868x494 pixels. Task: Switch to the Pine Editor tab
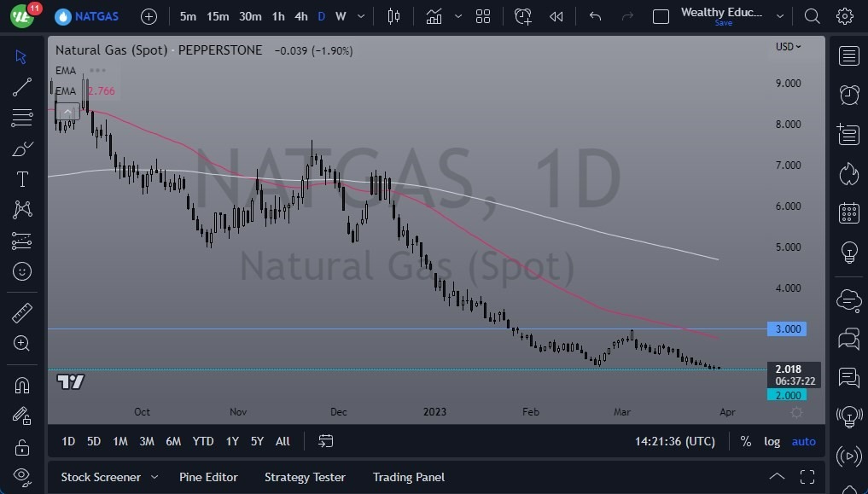208,477
